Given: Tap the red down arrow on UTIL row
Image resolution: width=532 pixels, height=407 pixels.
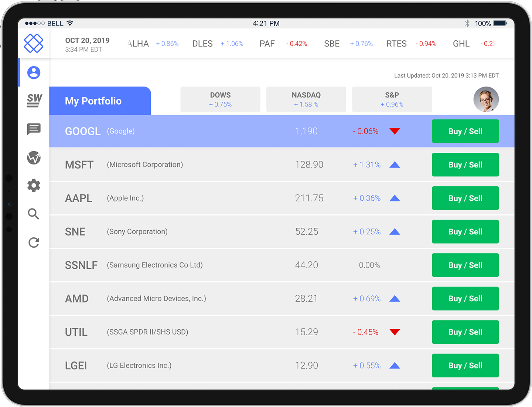Looking at the screenshot, I should pos(395,332).
